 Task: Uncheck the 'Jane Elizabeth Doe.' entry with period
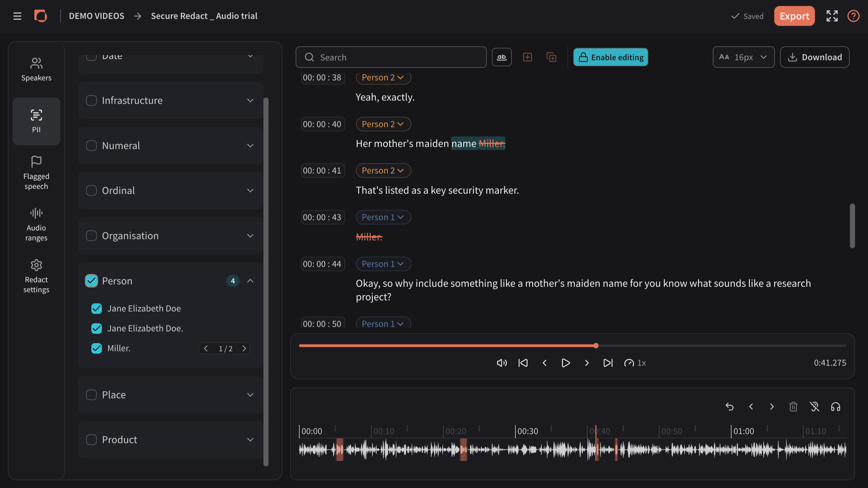pos(97,328)
